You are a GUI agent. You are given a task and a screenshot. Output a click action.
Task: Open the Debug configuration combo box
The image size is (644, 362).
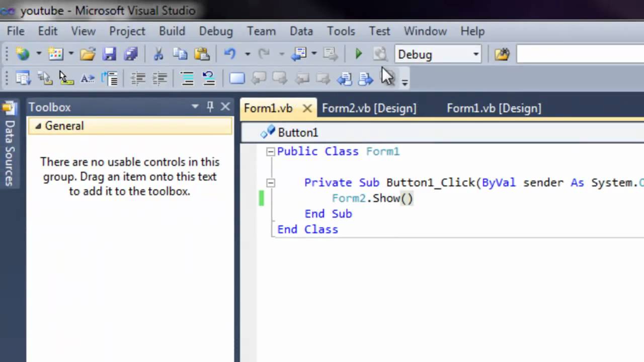click(438, 54)
